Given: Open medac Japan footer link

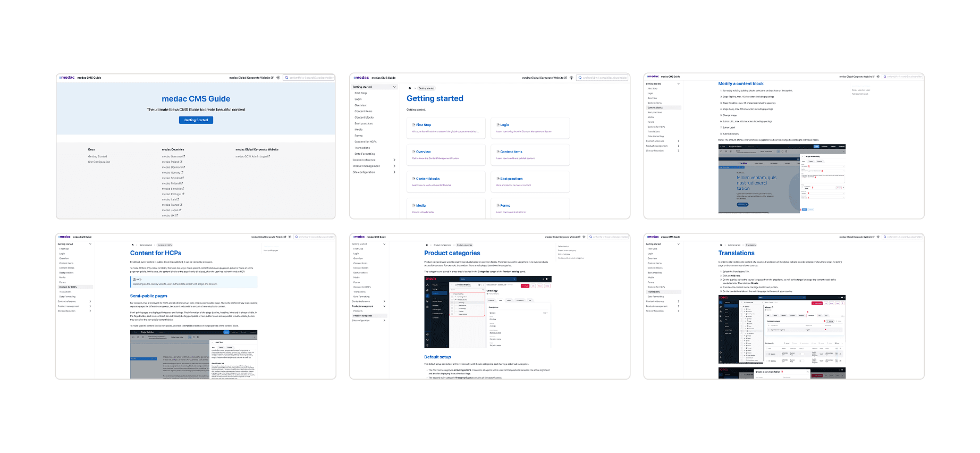Looking at the screenshot, I should click(172, 210).
